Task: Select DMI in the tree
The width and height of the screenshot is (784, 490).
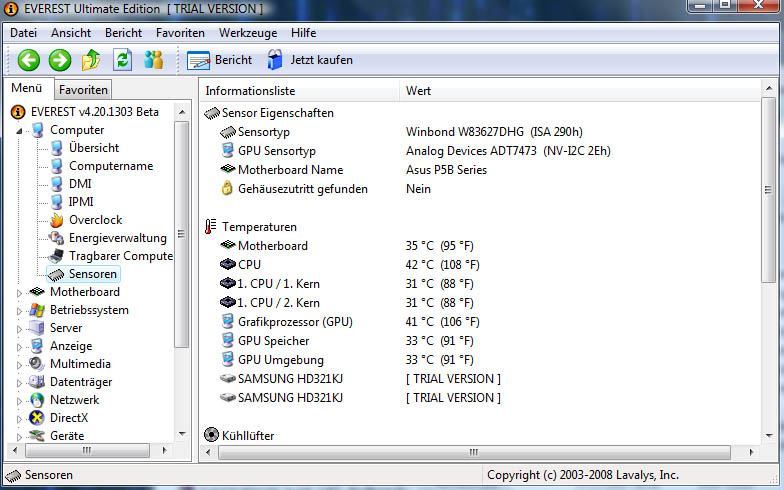Action: pyautogui.click(x=80, y=184)
